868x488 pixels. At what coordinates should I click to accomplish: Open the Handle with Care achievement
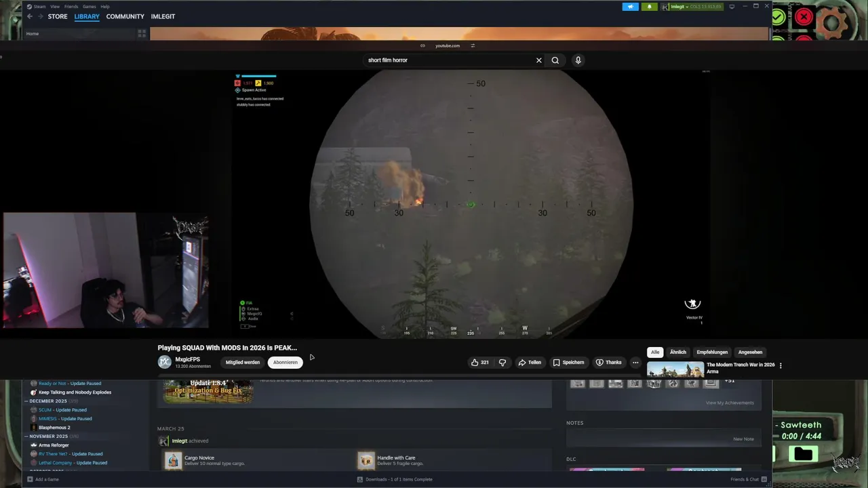(x=396, y=458)
